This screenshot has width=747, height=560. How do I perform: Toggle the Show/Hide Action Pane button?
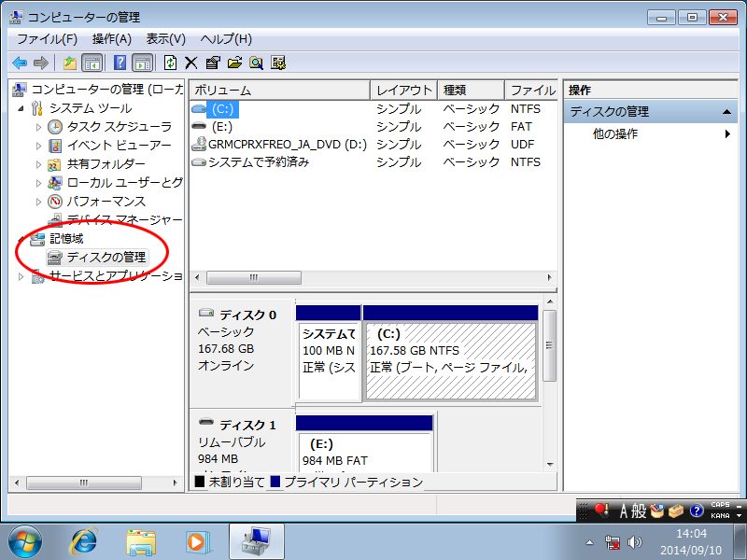(x=142, y=63)
